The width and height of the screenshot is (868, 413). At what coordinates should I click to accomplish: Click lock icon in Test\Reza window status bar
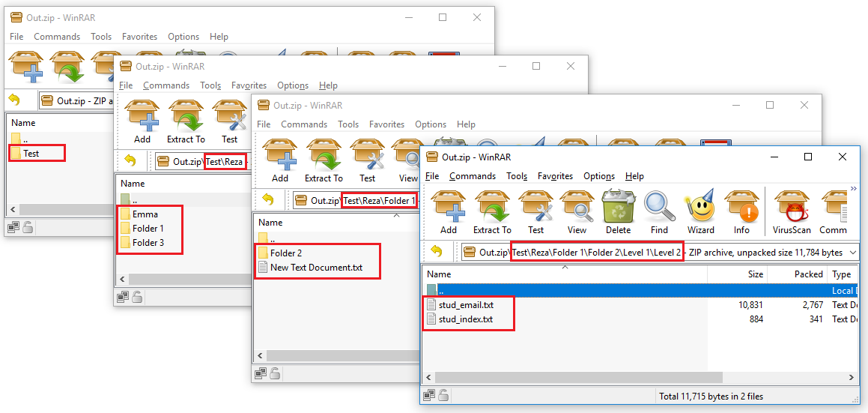(136, 297)
